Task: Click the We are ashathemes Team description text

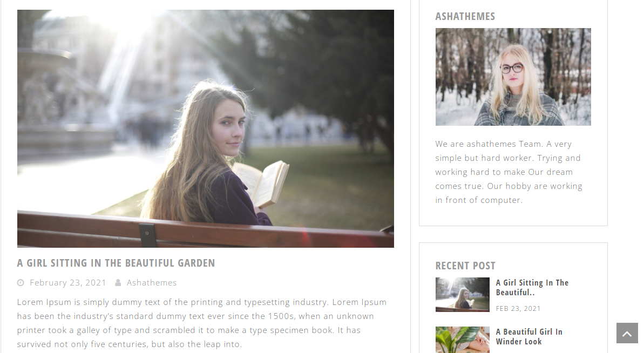Action: pos(509,172)
